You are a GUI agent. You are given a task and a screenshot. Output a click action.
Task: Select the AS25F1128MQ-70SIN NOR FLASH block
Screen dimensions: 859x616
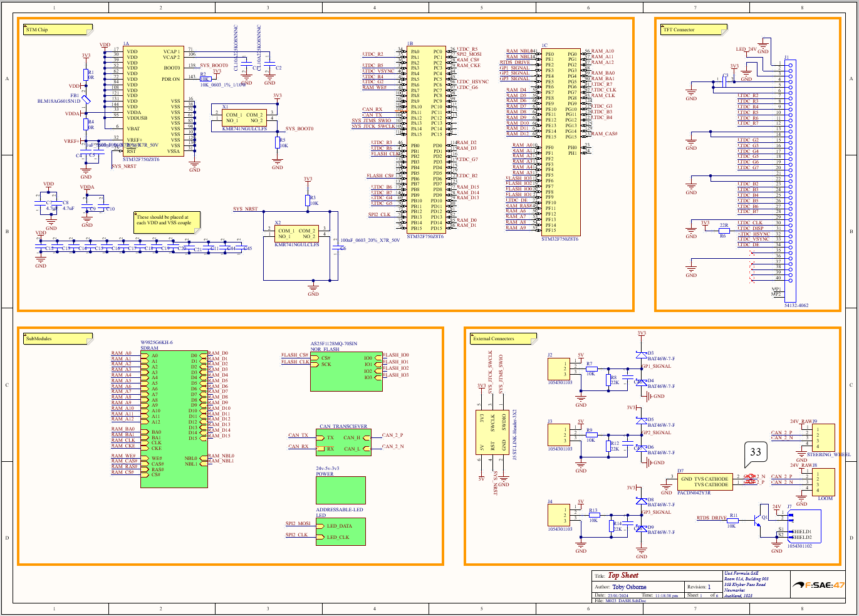[346, 372]
